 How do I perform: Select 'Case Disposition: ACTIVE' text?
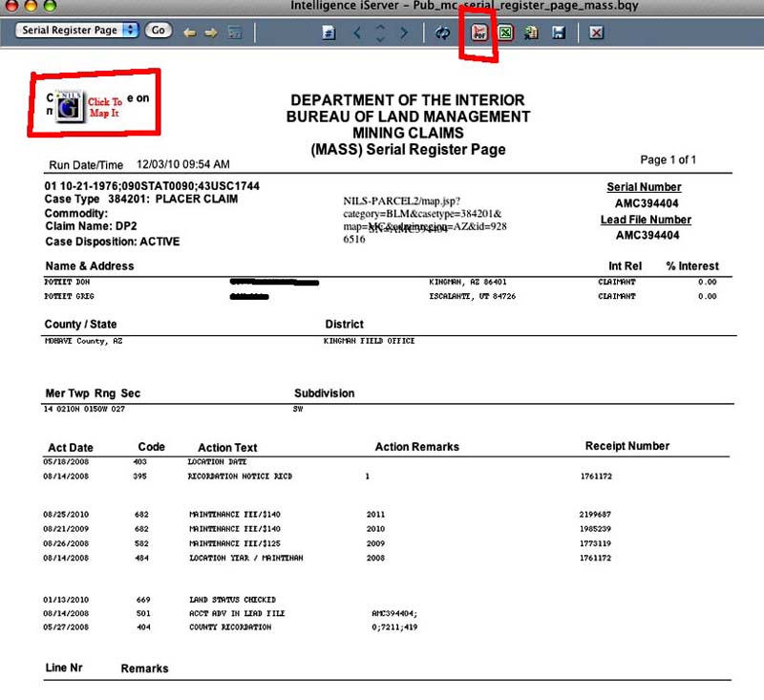[113, 242]
